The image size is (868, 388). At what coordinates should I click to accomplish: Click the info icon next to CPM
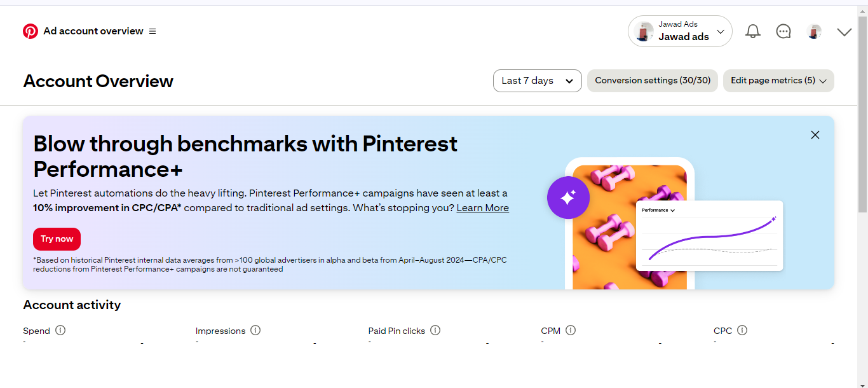[x=571, y=330]
